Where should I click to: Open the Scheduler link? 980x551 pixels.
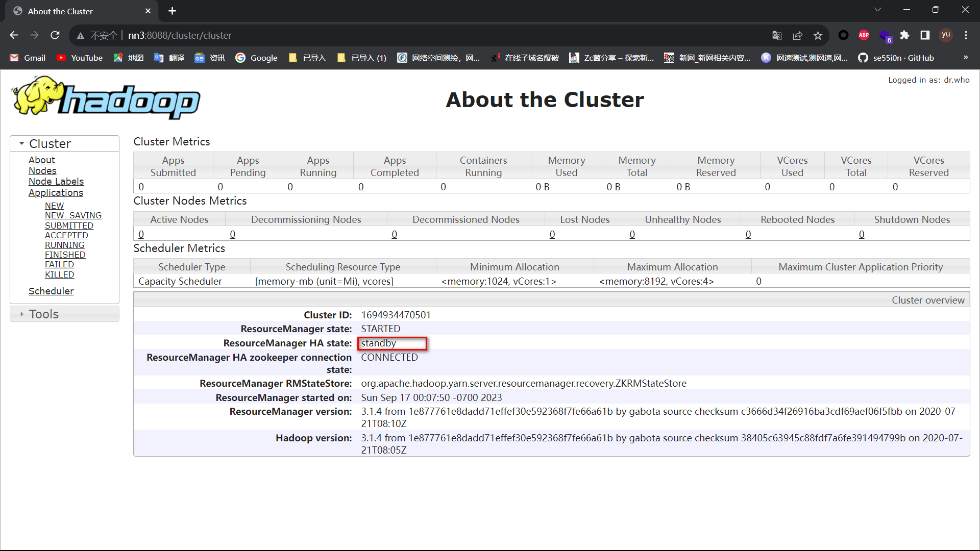pyautogui.click(x=51, y=291)
